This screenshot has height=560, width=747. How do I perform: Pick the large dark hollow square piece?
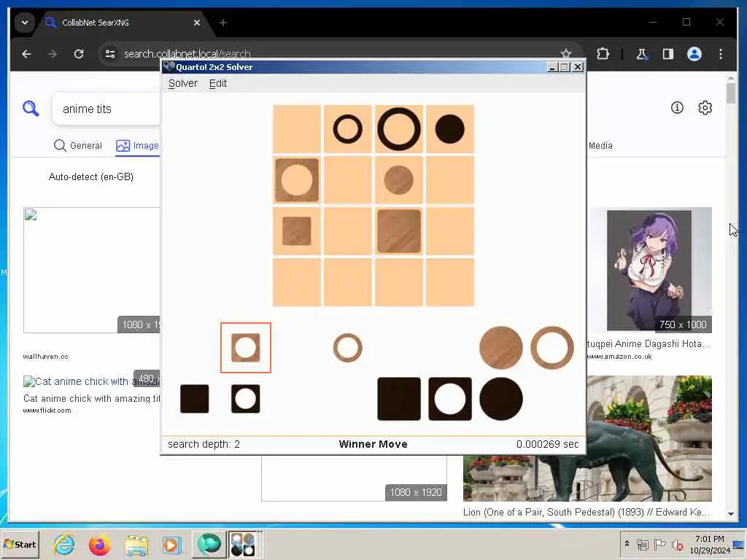pyautogui.click(x=449, y=399)
